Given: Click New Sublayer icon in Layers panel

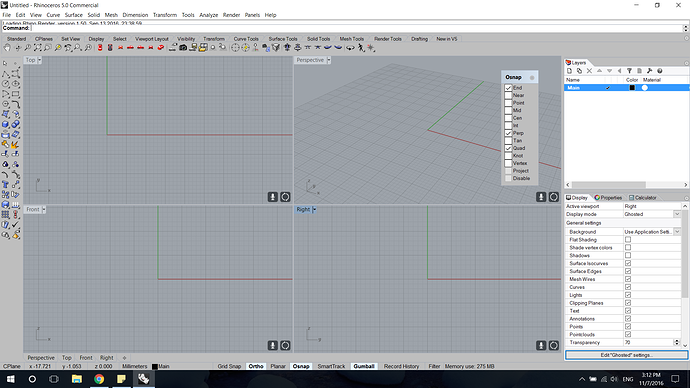Looking at the screenshot, I should point(580,71).
